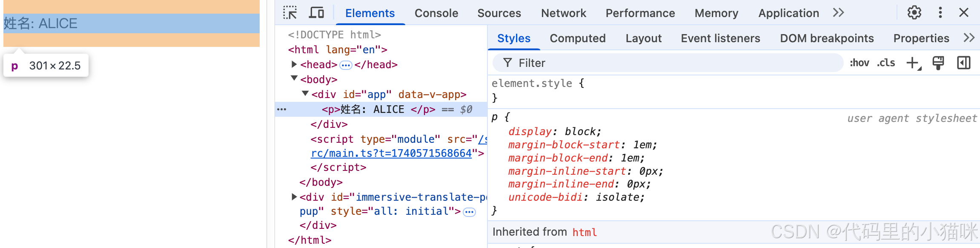Toggle the .cls classes panel
This screenshot has height=248, width=980.
coord(886,63)
